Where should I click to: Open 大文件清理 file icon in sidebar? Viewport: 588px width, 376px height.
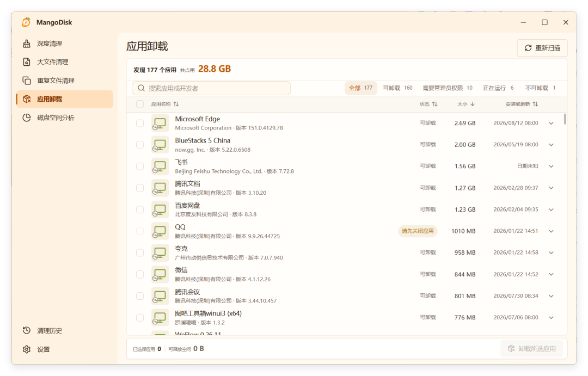tap(27, 62)
